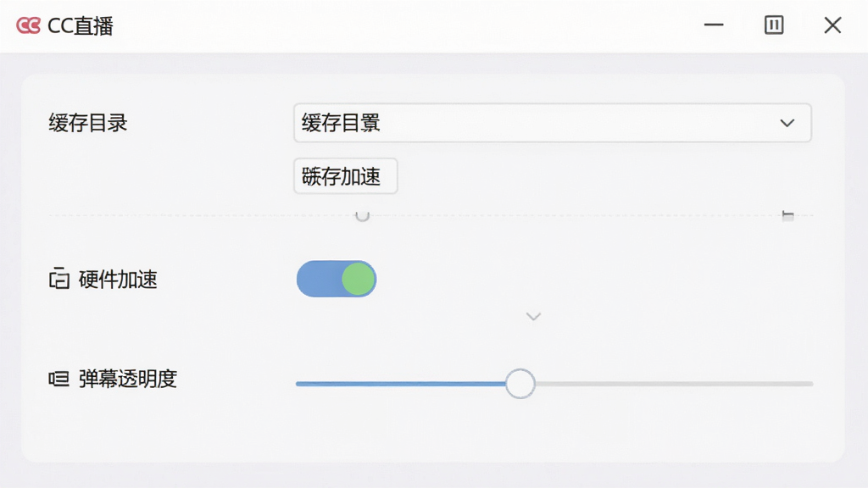The image size is (868, 488).
Task: Open the 缓存目录 dropdown box
Action: click(553, 123)
